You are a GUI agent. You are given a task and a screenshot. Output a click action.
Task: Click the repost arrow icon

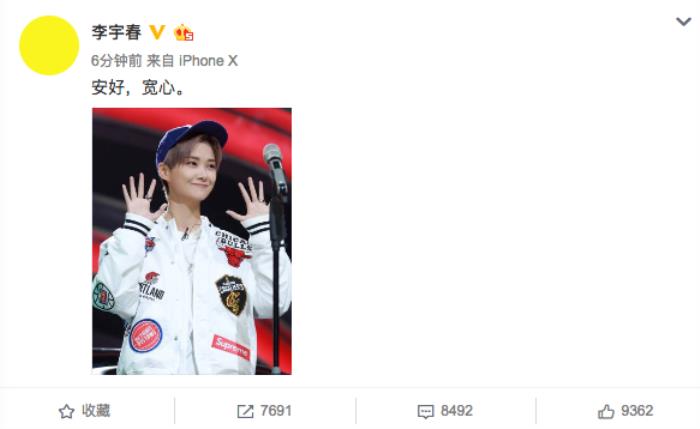click(245, 411)
